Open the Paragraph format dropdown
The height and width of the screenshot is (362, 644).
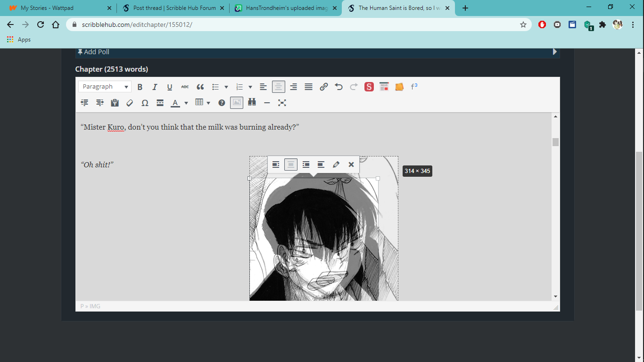coord(105,87)
